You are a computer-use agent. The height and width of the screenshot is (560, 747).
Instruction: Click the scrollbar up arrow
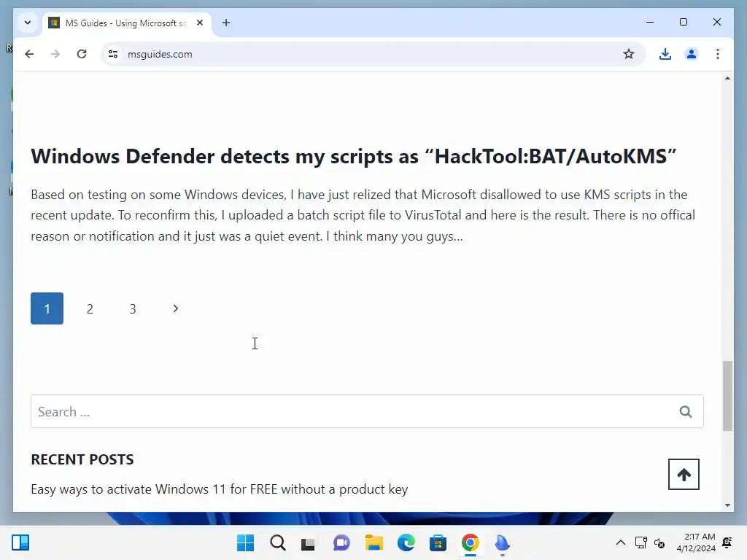tap(727, 78)
